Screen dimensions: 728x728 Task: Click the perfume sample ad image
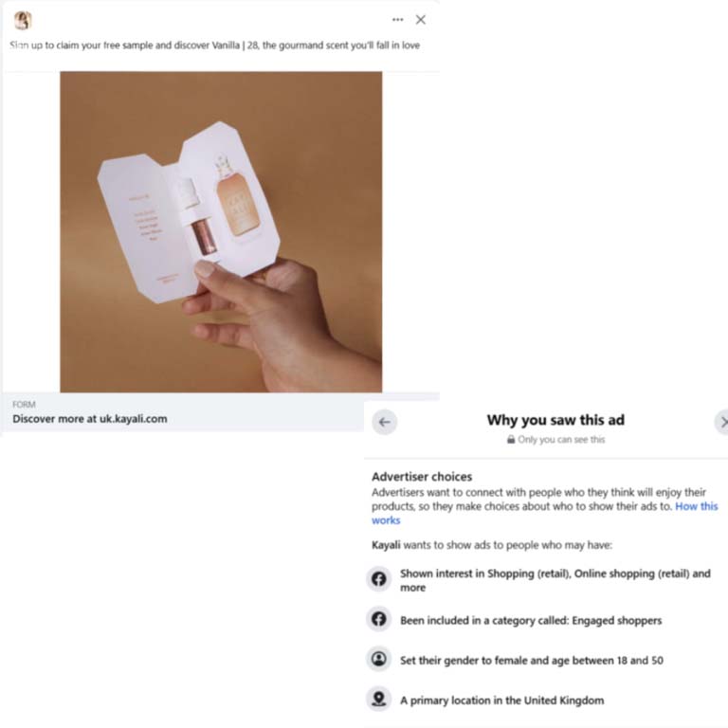coord(221,231)
